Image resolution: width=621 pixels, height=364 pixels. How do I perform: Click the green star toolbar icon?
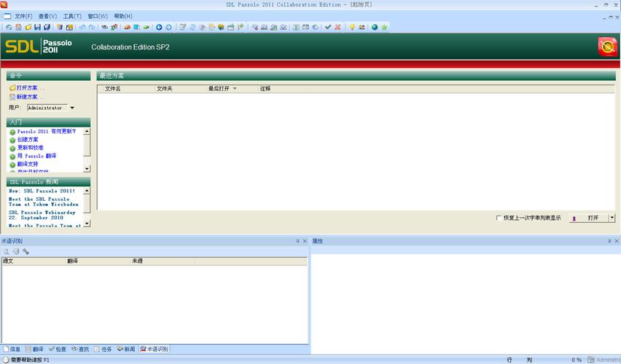pos(384,28)
